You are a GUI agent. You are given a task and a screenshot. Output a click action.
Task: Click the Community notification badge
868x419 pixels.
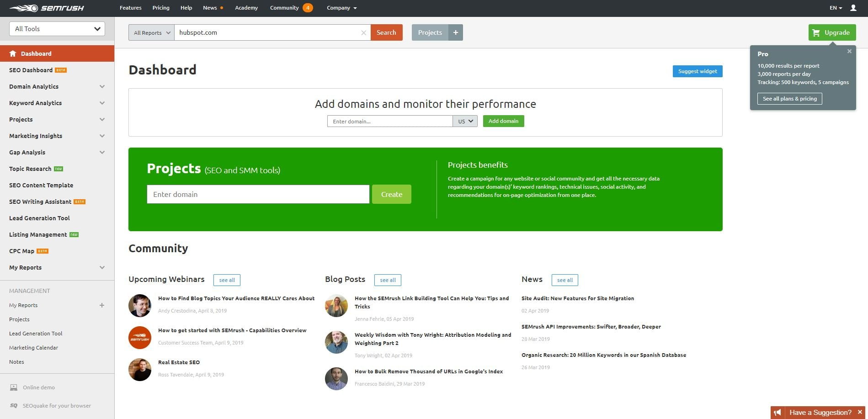[308, 8]
